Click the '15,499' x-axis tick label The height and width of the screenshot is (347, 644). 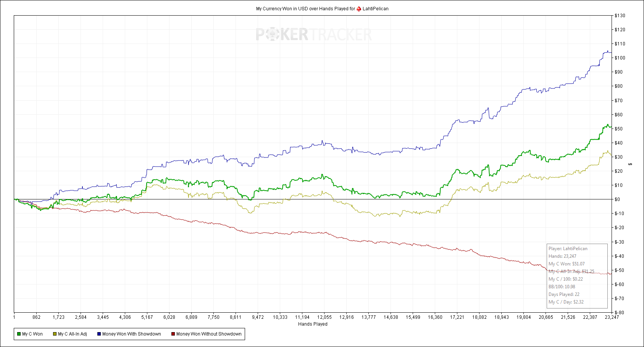(x=413, y=317)
